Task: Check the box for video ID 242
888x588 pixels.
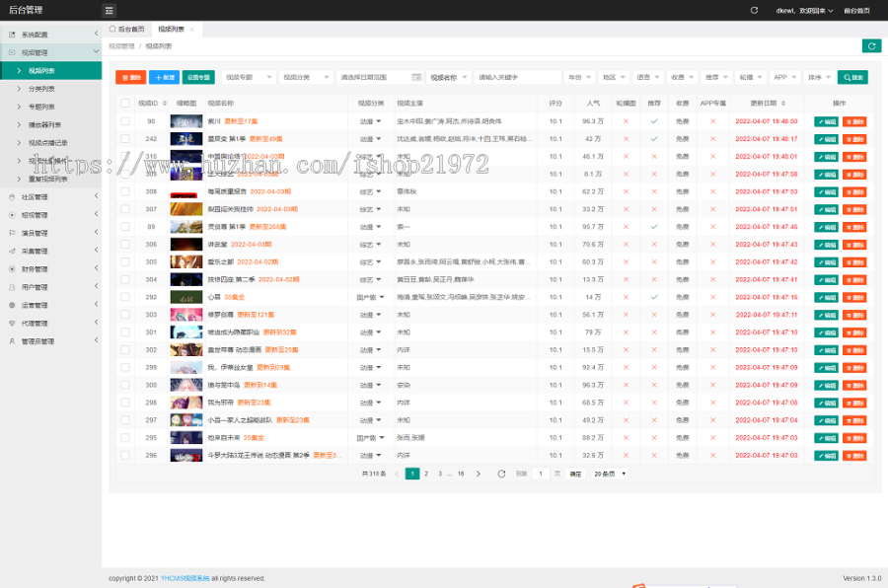Action: coord(125,139)
